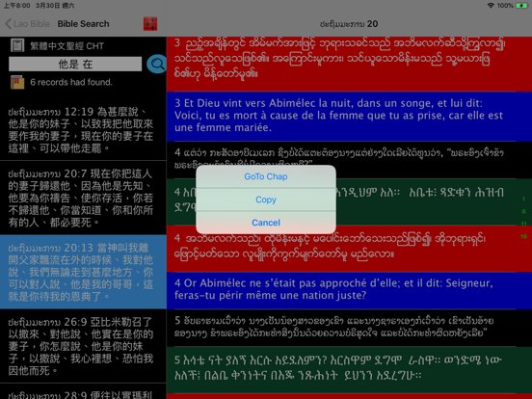The height and width of the screenshot is (399, 532).
Task: Tap the blue magnifier search button
Action: pyautogui.click(x=157, y=64)
